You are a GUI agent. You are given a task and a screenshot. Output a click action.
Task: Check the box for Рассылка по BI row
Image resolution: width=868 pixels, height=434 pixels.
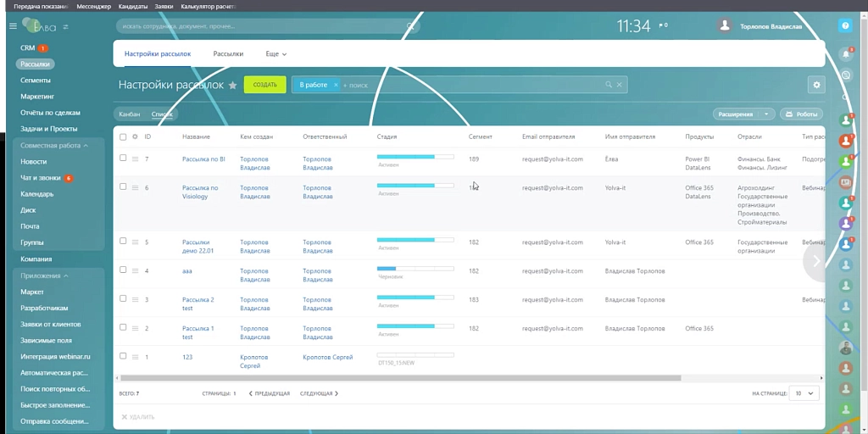[123, 158]
